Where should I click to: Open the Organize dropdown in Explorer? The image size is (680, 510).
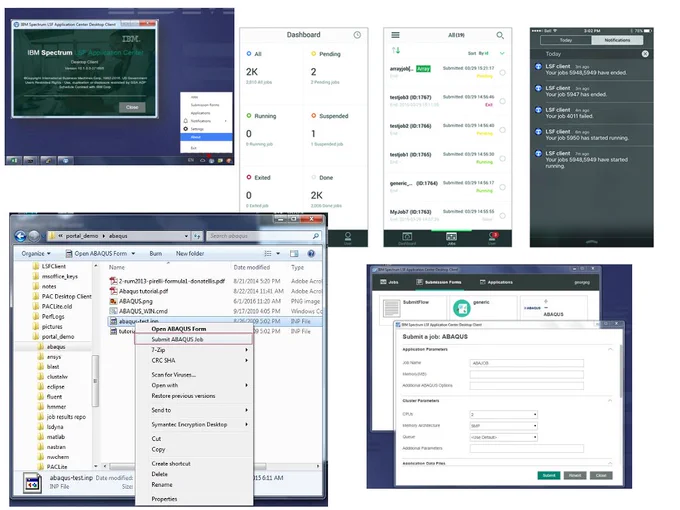[x=36, y=254]
